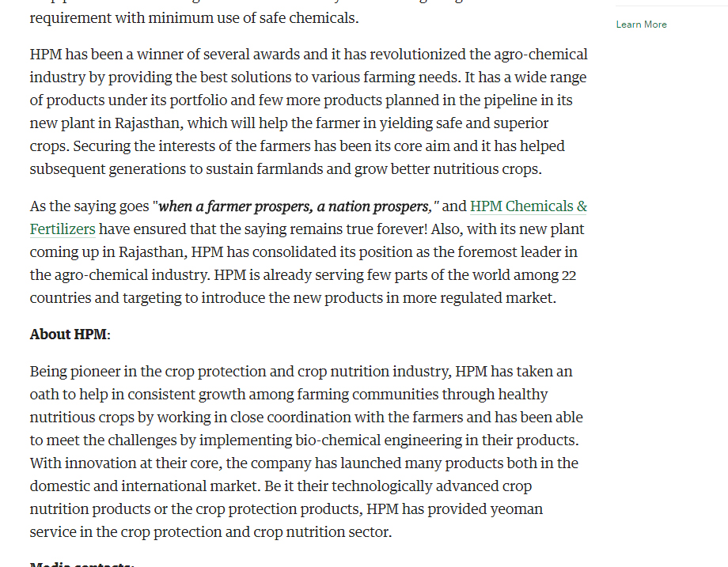This screenshot has width=728, height=567.
Task: Follow the HPM Chemicals & hyperlink
Action: 529,206
